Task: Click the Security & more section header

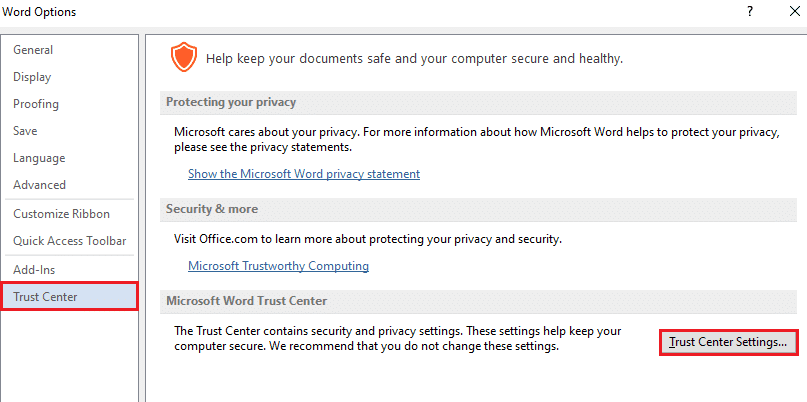Action: [212, 209]
